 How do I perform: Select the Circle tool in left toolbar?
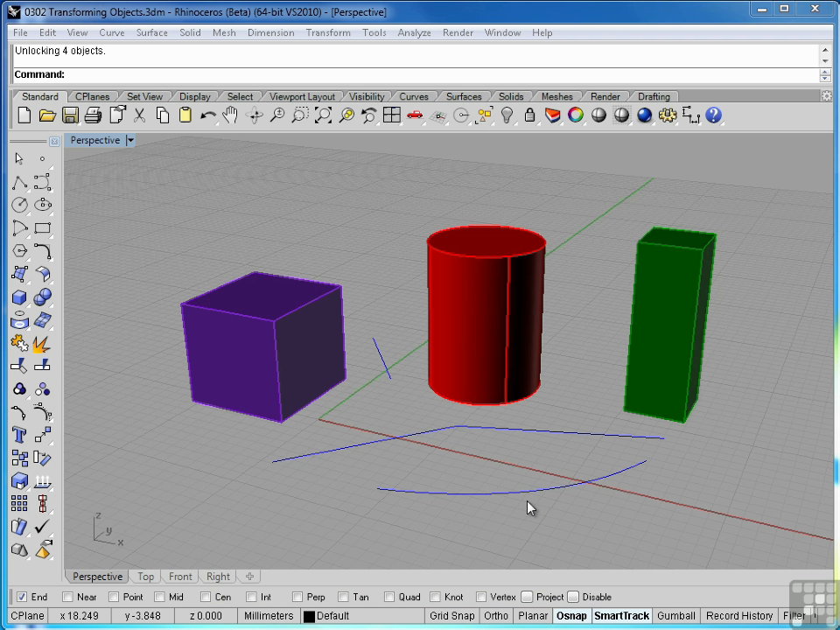(19, 205)
